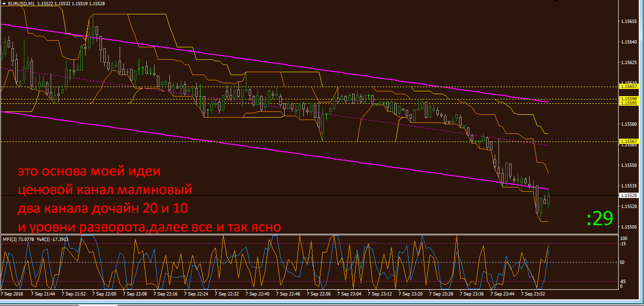Expand the arrow beside the EURUSD,M1 title
This screenshot has width=644, height=306.
coord(4,3)
